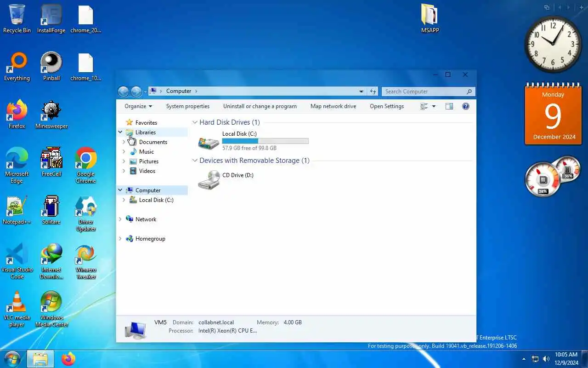Select the chrome_20... file on desktop
Viewport: 588px width, 368px height.
[x=86, y=19]
